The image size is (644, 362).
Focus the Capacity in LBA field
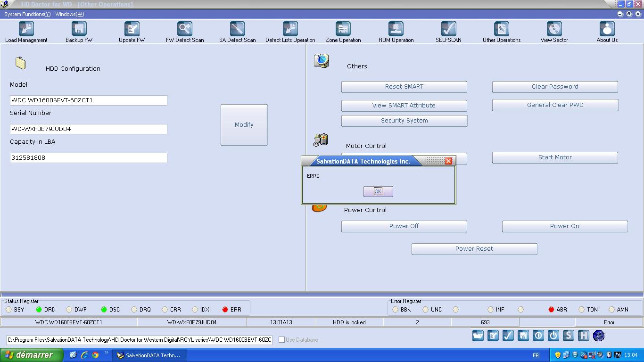[x=89, y=158]
